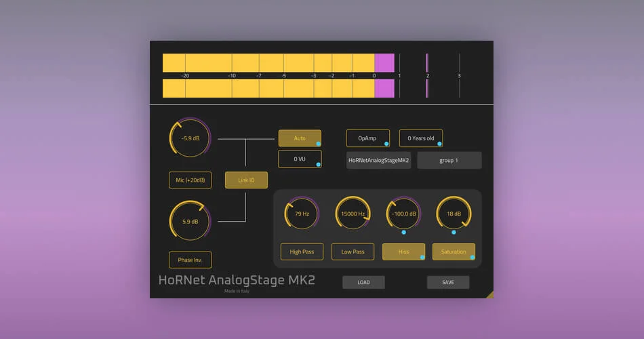644x339 pixels.
Task: Enable the High Pass filter
Action: coord(302,252)
